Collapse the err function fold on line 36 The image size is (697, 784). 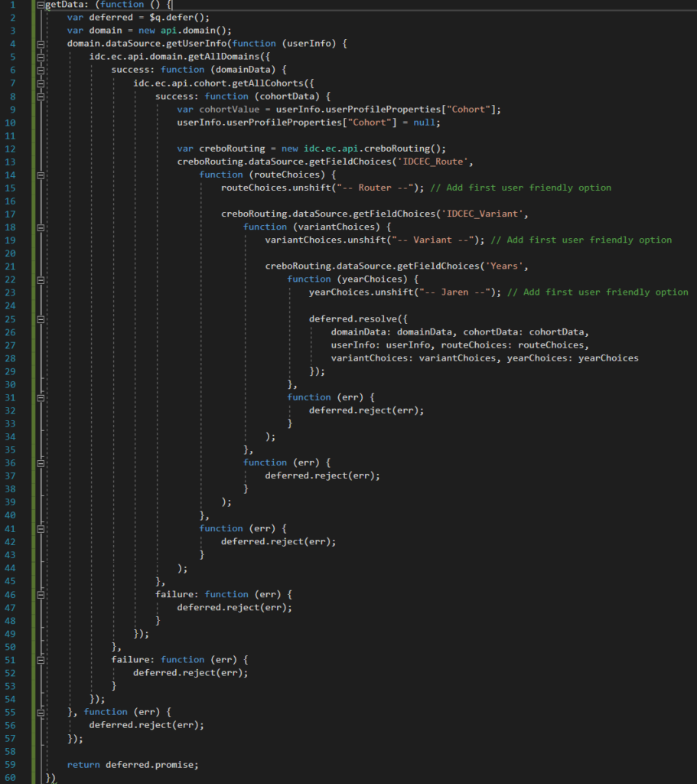click(41, 463)
